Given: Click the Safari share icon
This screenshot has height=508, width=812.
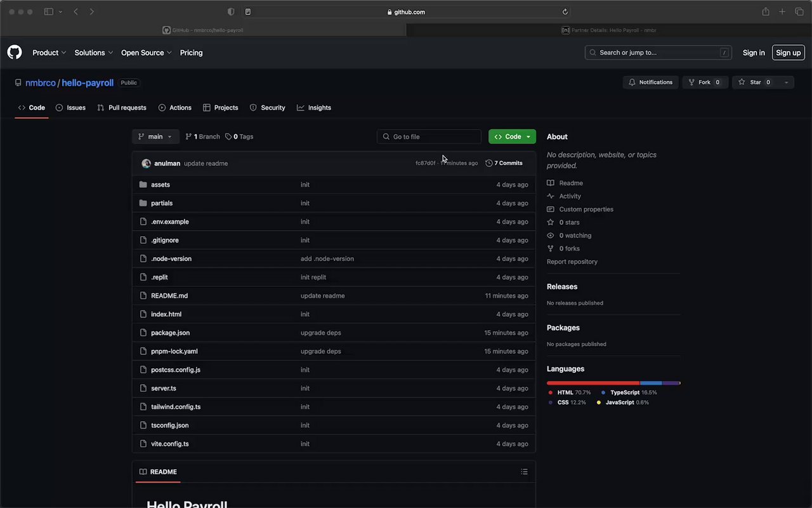Looking at the screenshot, I should [x=766, y=12].
